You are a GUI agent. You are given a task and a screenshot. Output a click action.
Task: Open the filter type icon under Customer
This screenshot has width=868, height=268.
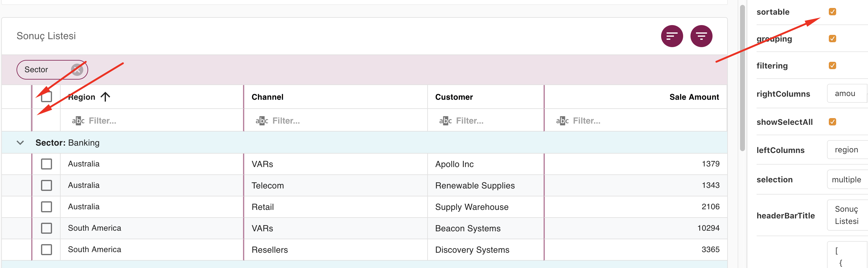[445, 121]
